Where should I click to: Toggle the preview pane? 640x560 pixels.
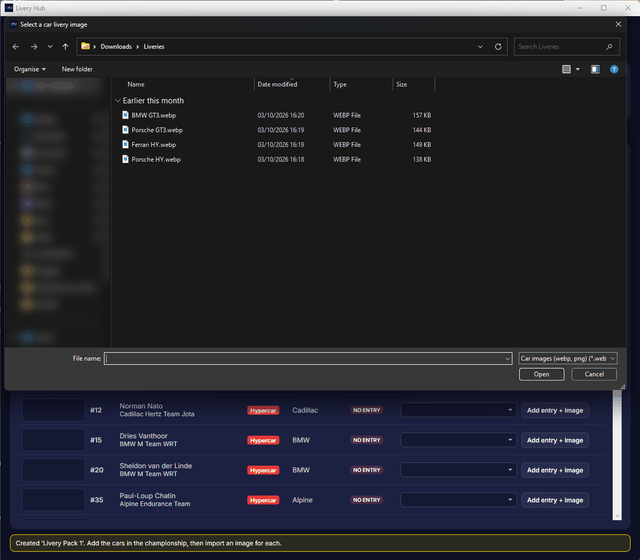(x=596, y=69)
